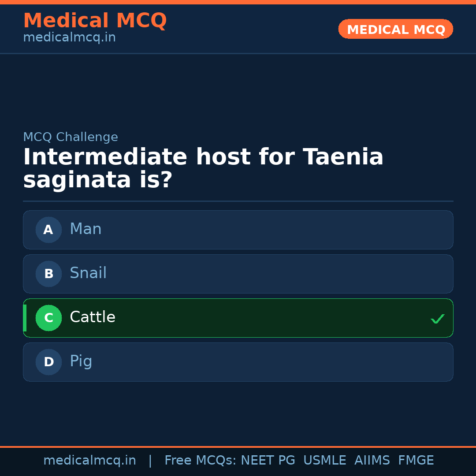Screen dimensions: 476x476
Task: Choose Cattle as the answer
Action: coord(238,318)
